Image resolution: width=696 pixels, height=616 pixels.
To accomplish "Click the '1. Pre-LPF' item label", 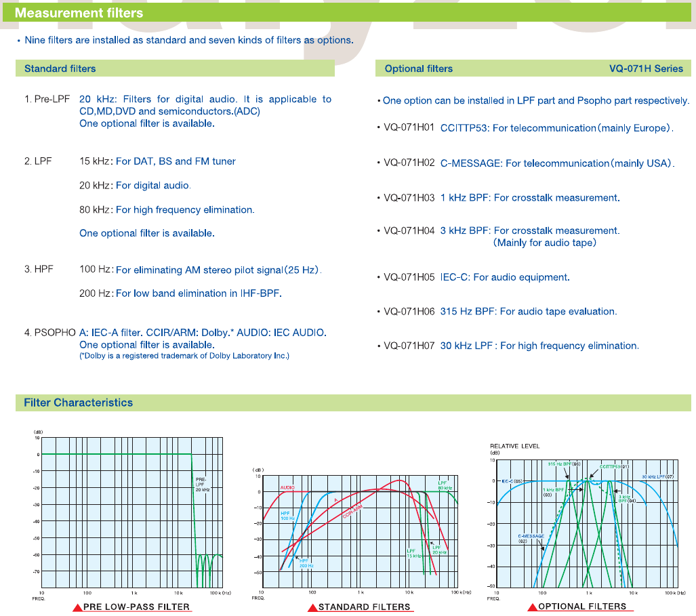I will (x=47, y=99).
